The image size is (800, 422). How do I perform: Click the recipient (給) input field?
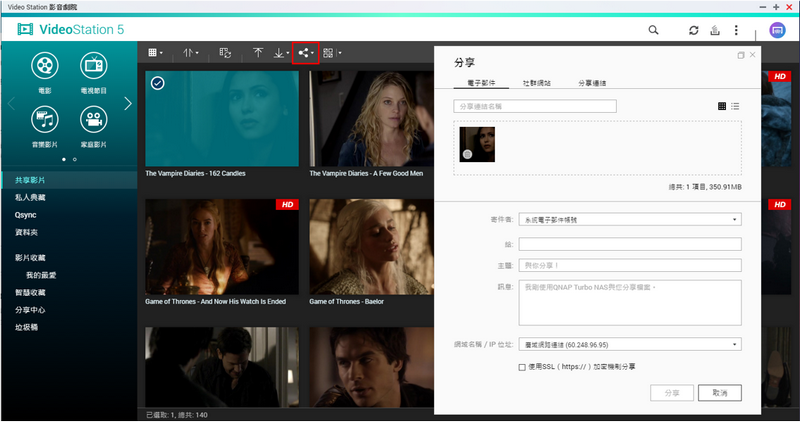coord(630,244)
